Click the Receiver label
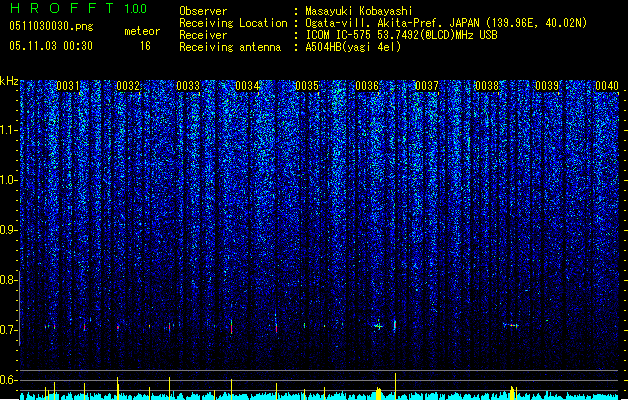Viewport: 629px width, 400px height. coord(203,35)
